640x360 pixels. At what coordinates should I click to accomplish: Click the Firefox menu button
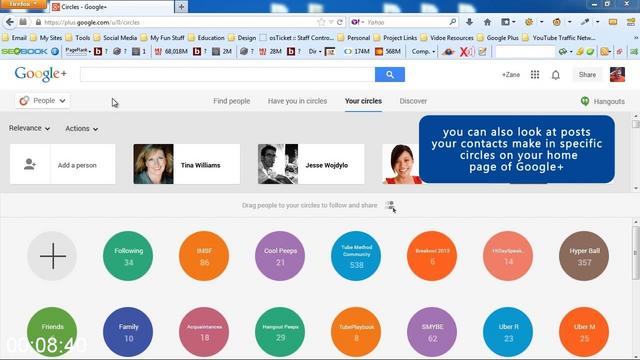tap(23, 4)
